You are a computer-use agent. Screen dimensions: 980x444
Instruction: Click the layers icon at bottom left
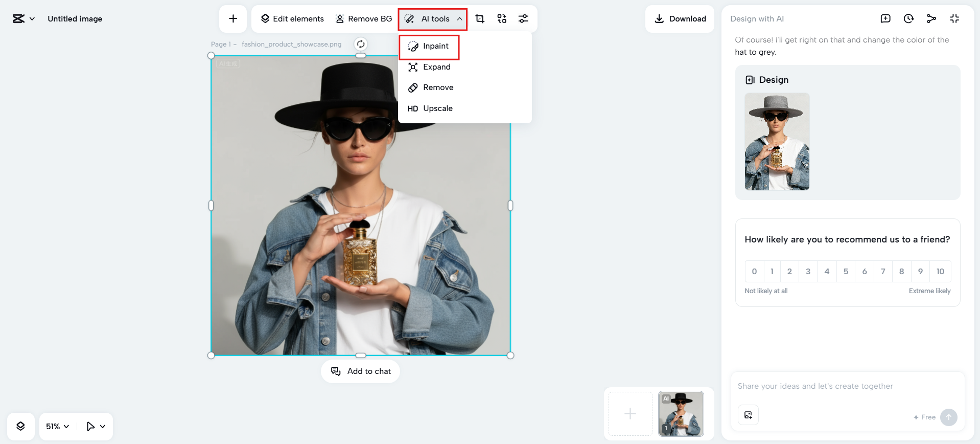[x=20, y=426]
